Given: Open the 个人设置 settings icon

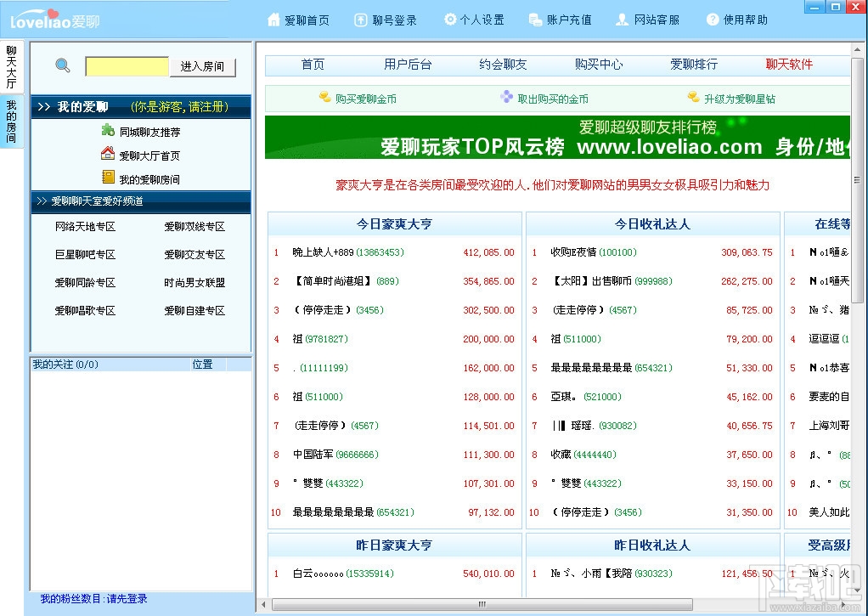Looking at the screenshot, I should 474,19.
